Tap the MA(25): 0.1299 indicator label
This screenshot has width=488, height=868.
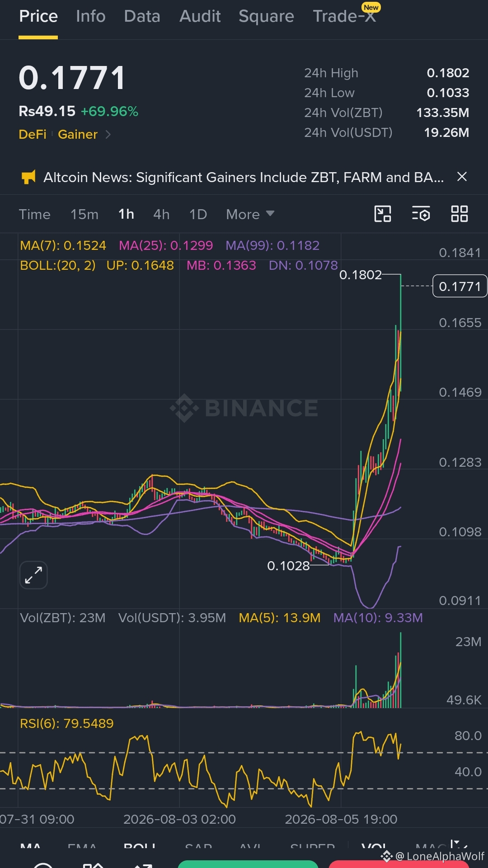point(166,245)
